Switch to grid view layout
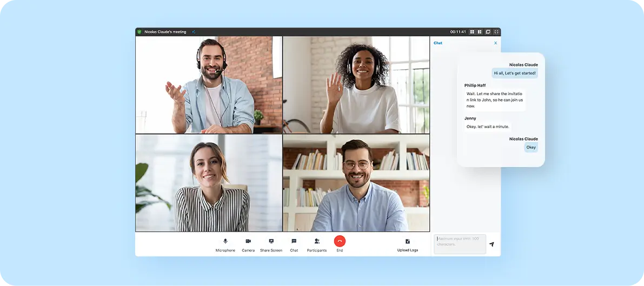The width and height of the screenshot is (644, 286). (472, 32)
